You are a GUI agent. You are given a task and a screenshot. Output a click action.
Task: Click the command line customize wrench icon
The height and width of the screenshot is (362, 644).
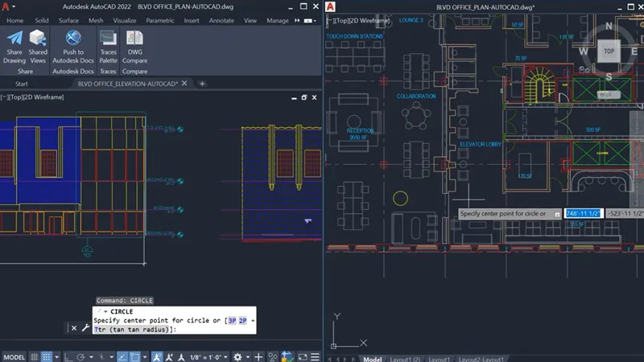pyautogui.click(x=85, y=327)
